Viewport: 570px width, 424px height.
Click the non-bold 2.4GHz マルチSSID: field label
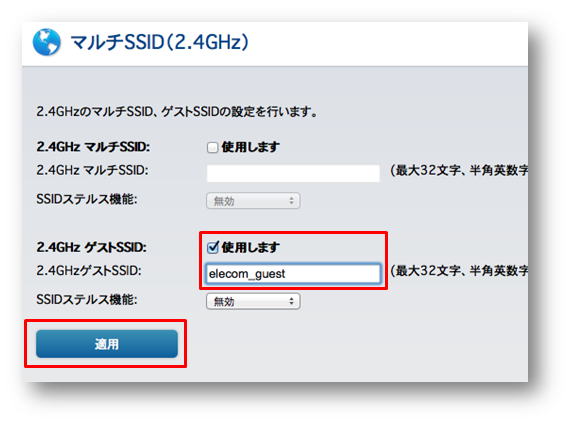click(x=92, y=170)
